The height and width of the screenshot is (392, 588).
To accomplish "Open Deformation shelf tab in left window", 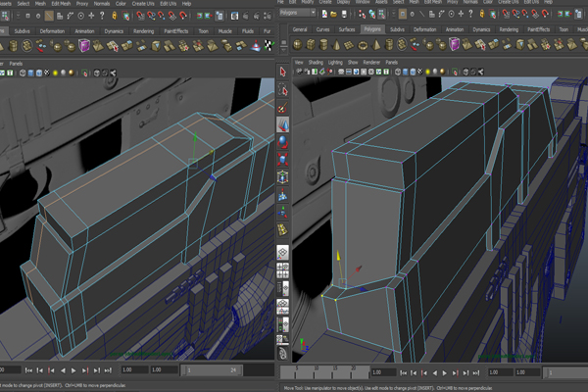I will click(52, 31).
